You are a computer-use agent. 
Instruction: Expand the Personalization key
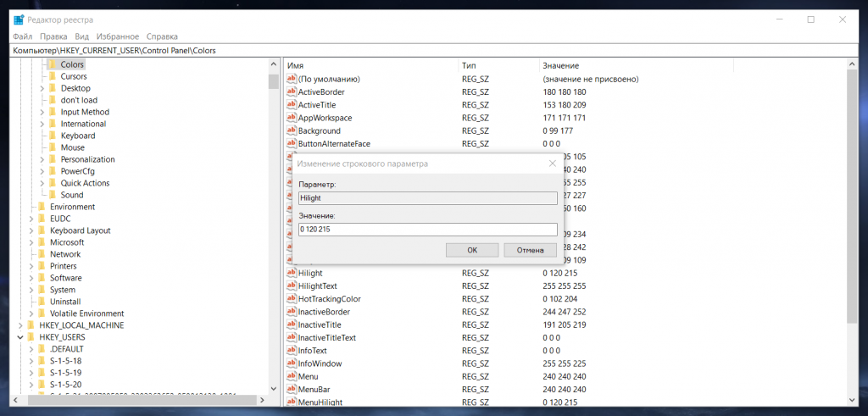click(x=42, y=159)
